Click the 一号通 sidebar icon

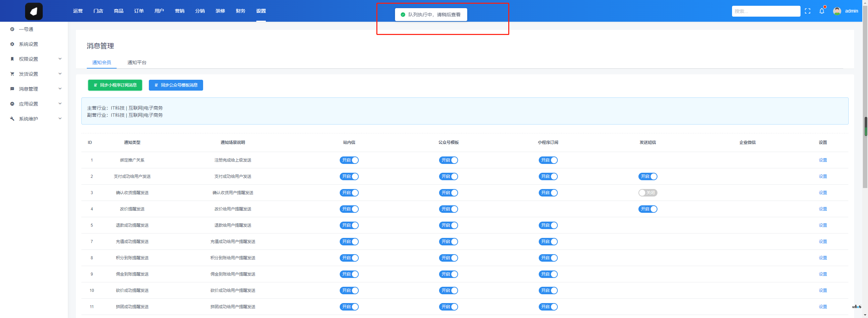coord(12,29)
